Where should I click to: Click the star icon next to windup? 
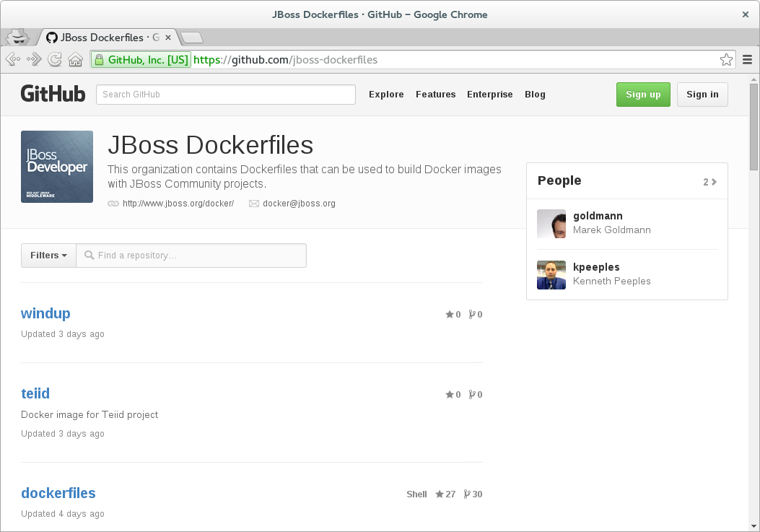coord(448,314)
